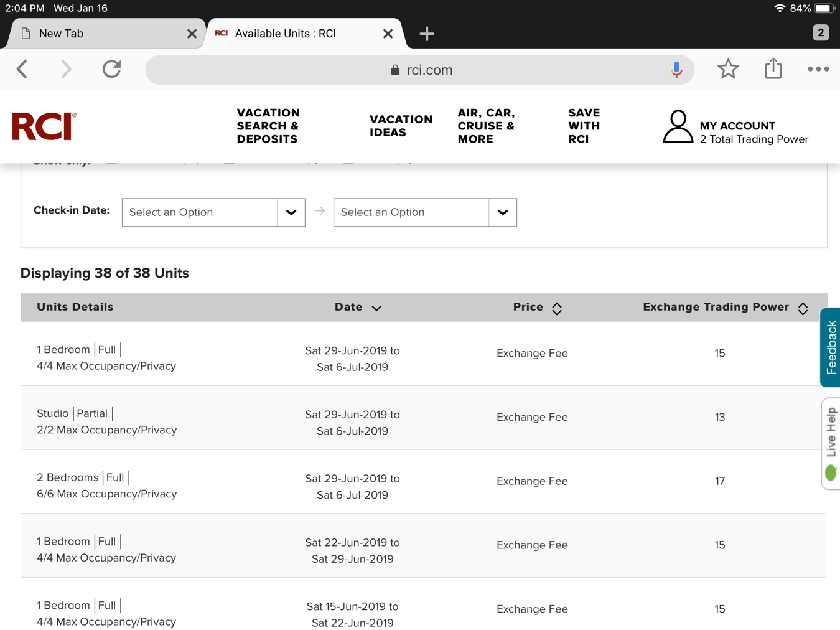Viewport: 840px width, 630px height.
Task: Open the share sheet icon
Action: 773,69
